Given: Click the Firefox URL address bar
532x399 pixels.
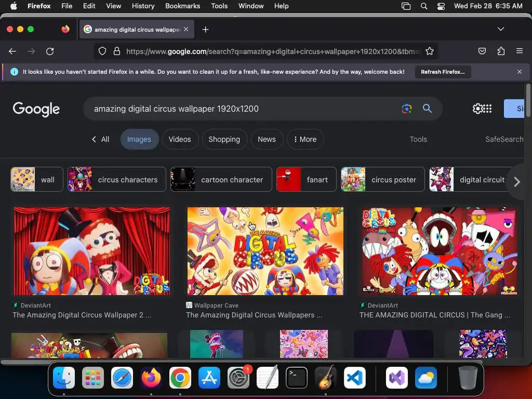Looking at the screenshot, I should [272, 51].
